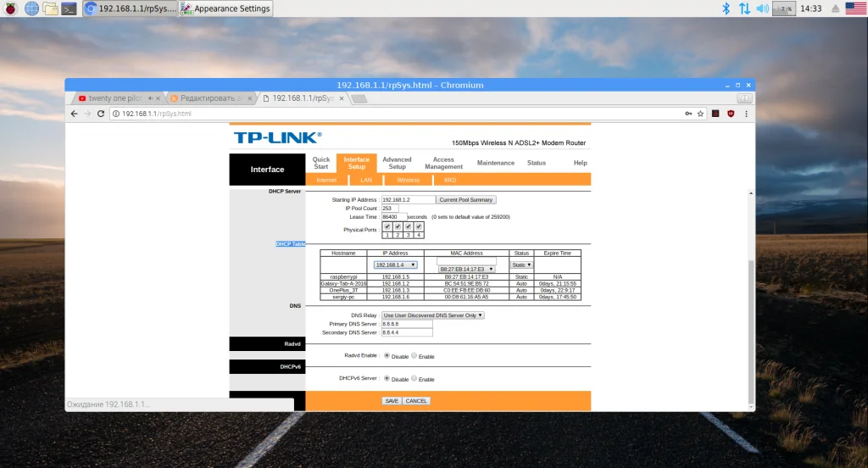Reload the router page

coord(101,114)
